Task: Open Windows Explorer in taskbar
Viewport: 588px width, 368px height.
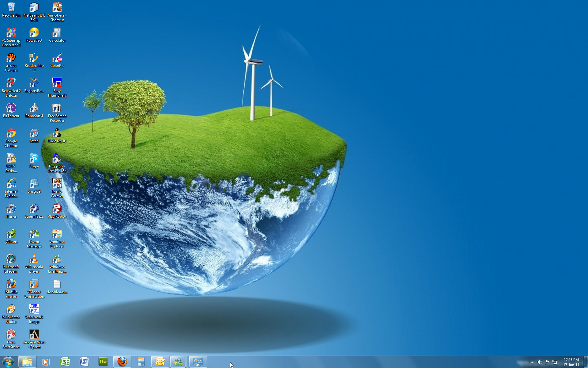Action: (27, 361)
